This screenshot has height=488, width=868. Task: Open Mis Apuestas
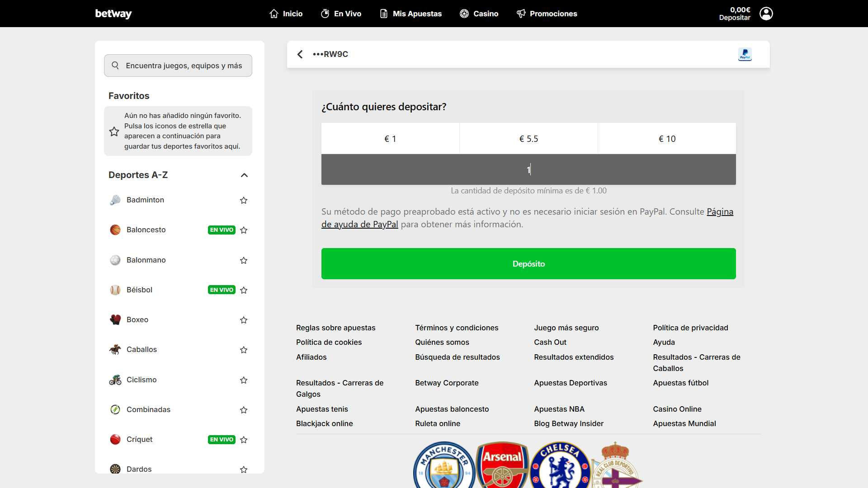pos(410,14)
